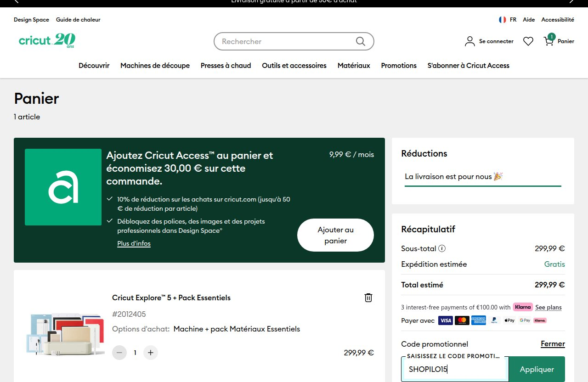Viewport: 588px width, 382px height.
Task: Open the shopping cart icon
Action: click(549, 40)
